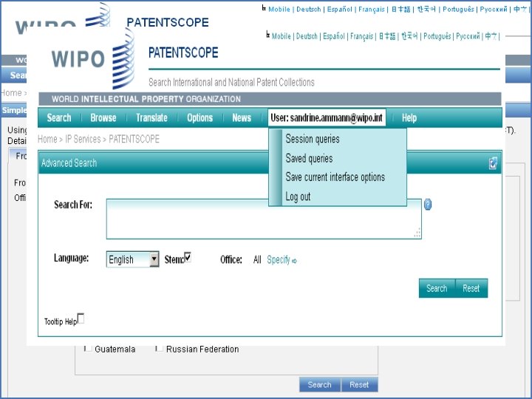The image size is (532, 399).
Task: Click the World Intellectual Property Organization banner
Action: tap(270, 99)
